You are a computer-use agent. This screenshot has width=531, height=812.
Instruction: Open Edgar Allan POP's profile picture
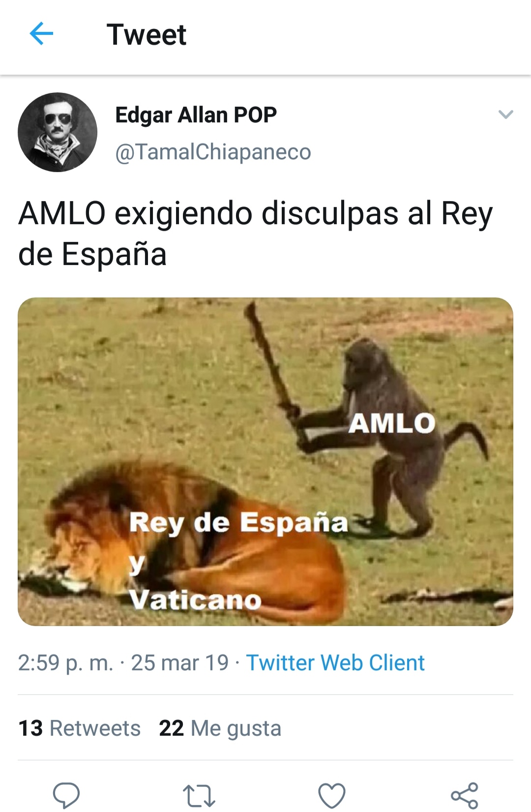[58, 132]
